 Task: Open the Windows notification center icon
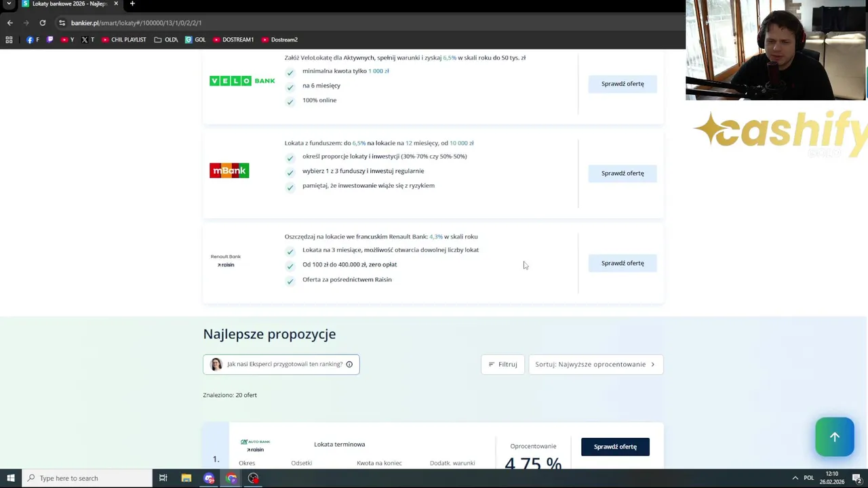858,478
